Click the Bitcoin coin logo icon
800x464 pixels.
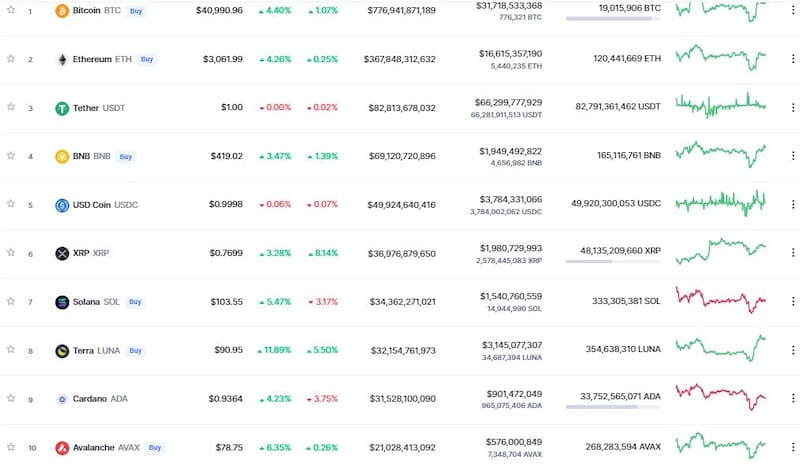tap(62, 11)
